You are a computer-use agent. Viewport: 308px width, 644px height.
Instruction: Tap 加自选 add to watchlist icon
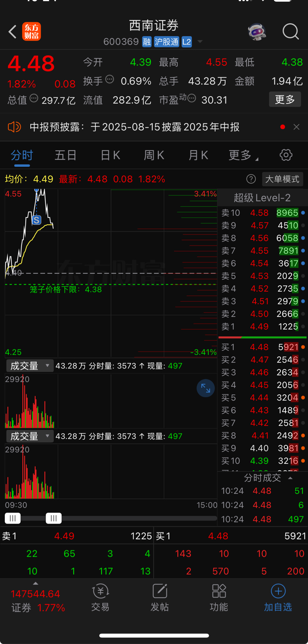click(278, 598)
